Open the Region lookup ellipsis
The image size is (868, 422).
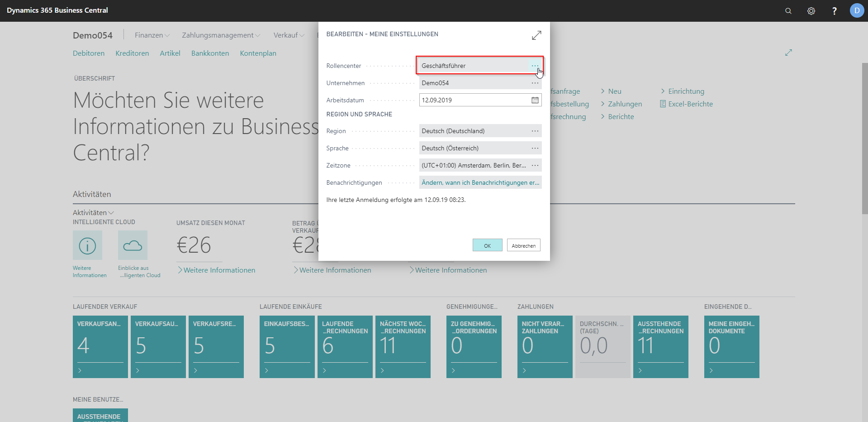click(535, 131)
